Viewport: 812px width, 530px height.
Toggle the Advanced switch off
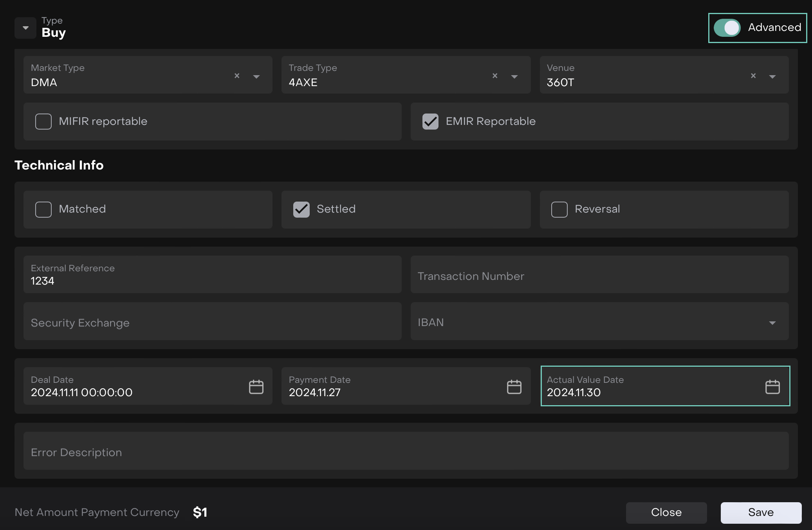coord(727,28)
